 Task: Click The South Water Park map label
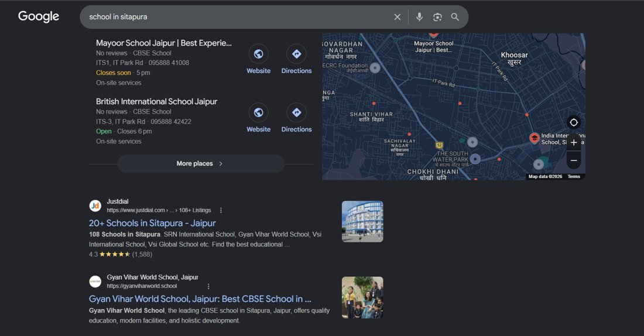pyautogui.click(x=451, y=159)
